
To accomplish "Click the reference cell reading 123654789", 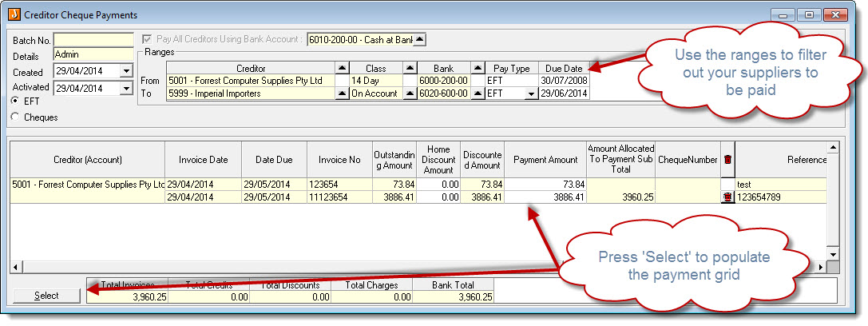I will pyautogui.click(x=781, y=197).
